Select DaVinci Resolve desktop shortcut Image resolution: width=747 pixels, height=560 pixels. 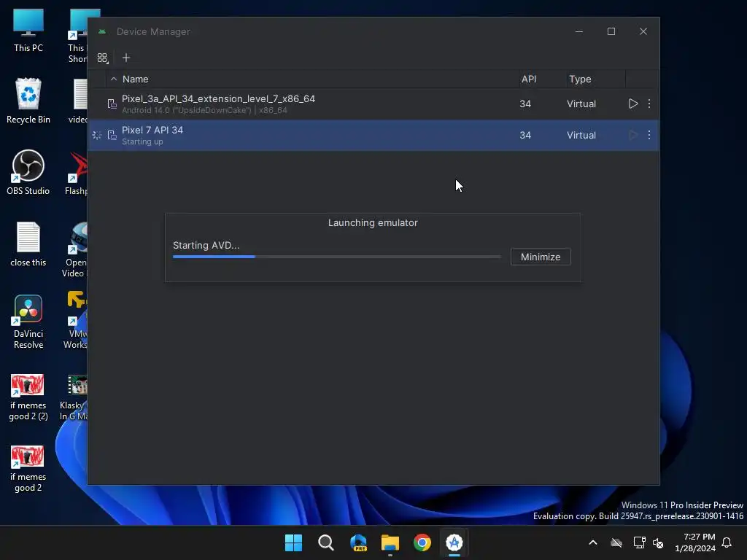28,322
